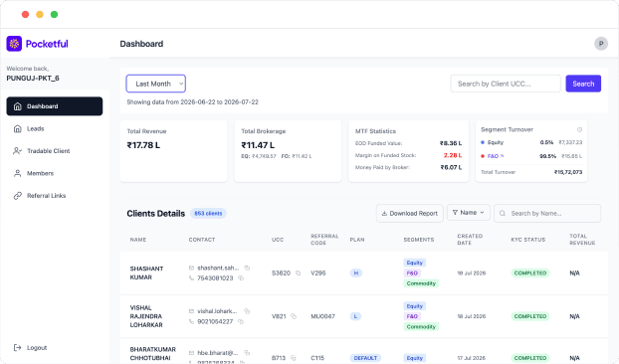
Task: Click the H plan badge
Action: click(x=355, y=273)
